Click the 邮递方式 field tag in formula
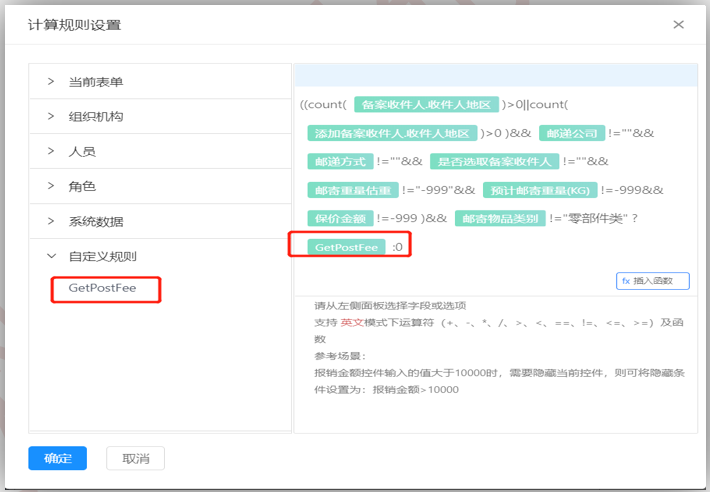710x492 pixels. click(x=340, y=161)
